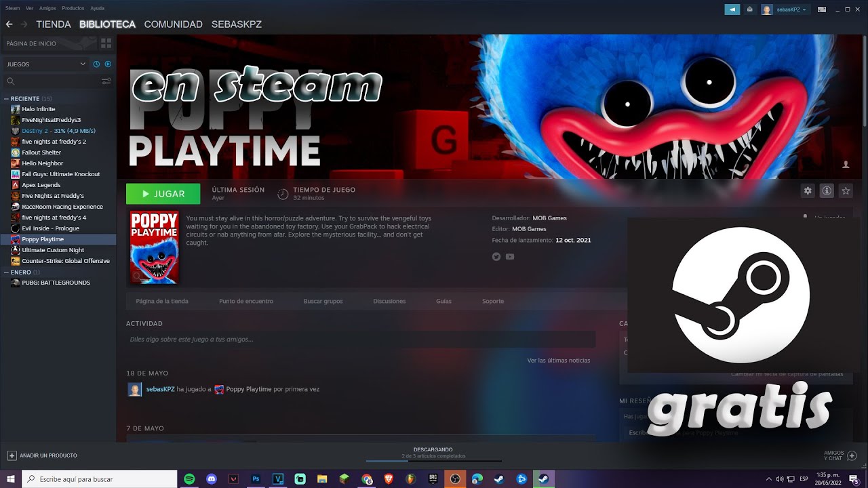Viewport: 868px width, 488px height.
Task: Go to the TIENDA tab
Action: [x=54, y=24]
